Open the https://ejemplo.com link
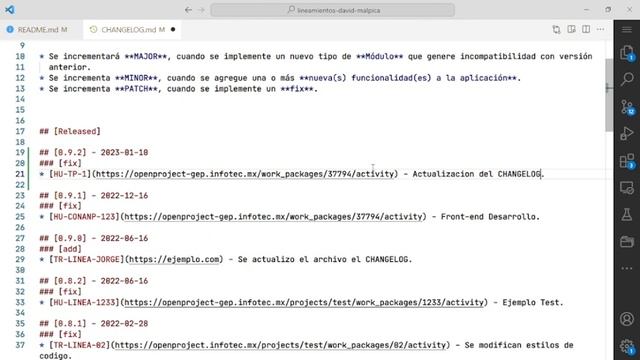This screenshot has width=640, height=360. [x=174, y=260]
